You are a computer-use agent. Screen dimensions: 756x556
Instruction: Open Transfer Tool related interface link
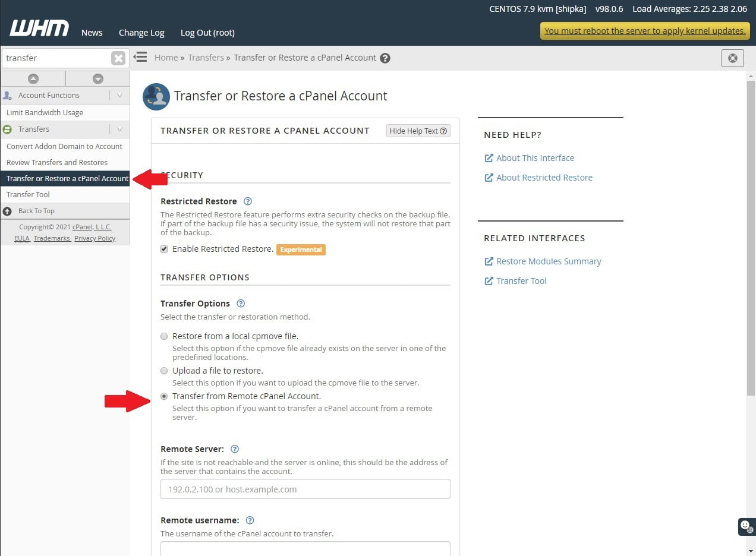pyautogui.click(x=521, y=281)
